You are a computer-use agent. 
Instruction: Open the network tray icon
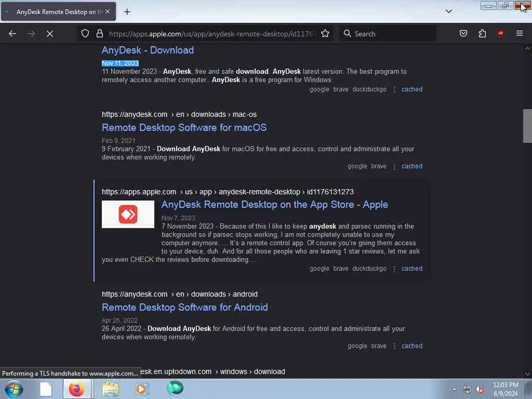click(x=467, y=390)
